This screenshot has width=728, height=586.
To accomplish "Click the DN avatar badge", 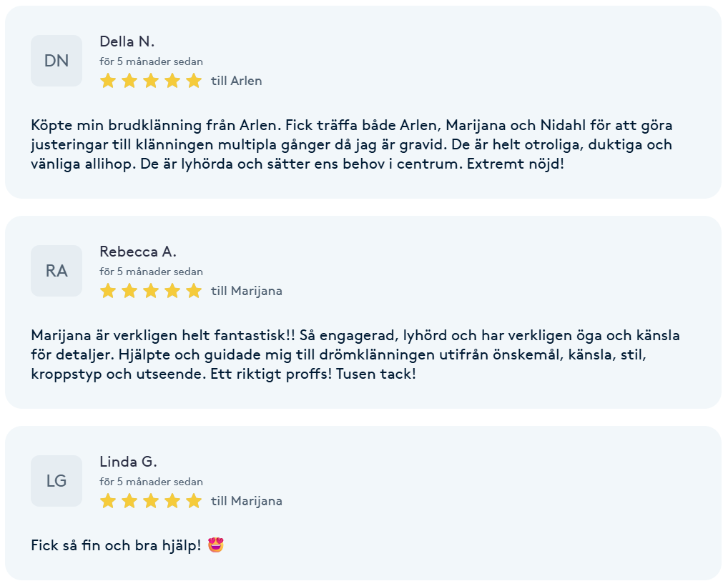I will point(56,61).
